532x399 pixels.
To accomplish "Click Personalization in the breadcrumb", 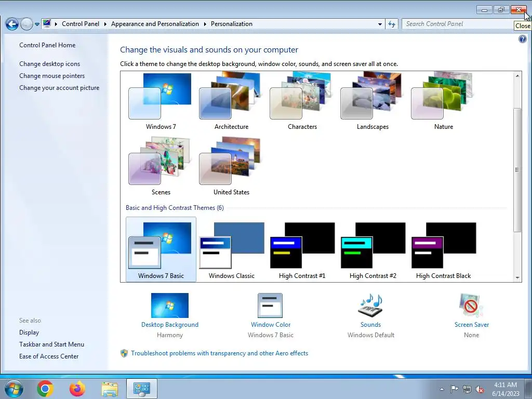I will [x=232, y=24].
